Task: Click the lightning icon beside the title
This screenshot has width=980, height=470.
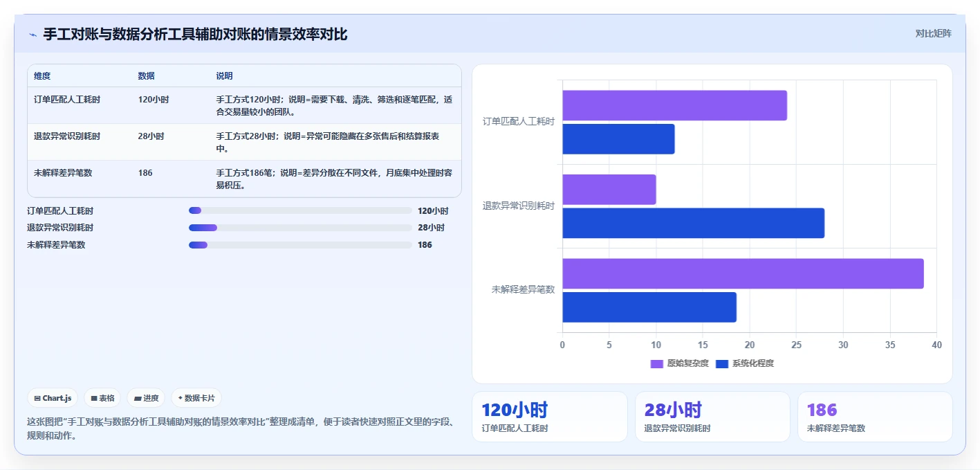Action: pos(33,35)
